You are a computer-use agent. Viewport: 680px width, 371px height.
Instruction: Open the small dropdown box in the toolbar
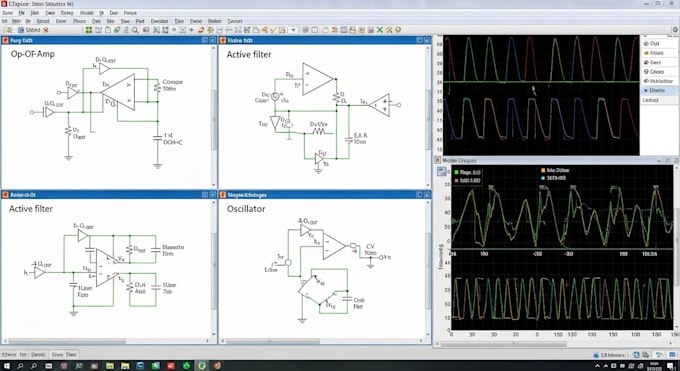[293, 30]
